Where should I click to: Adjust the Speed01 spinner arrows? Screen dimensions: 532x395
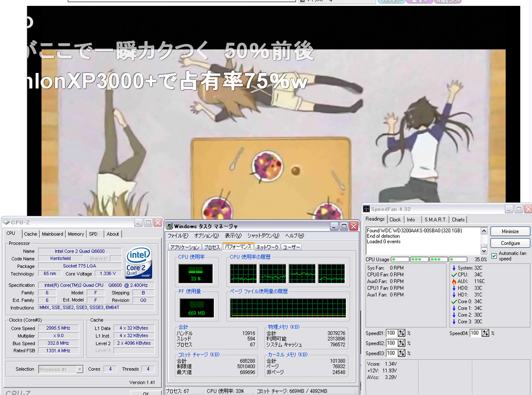[x=401, y=333]
